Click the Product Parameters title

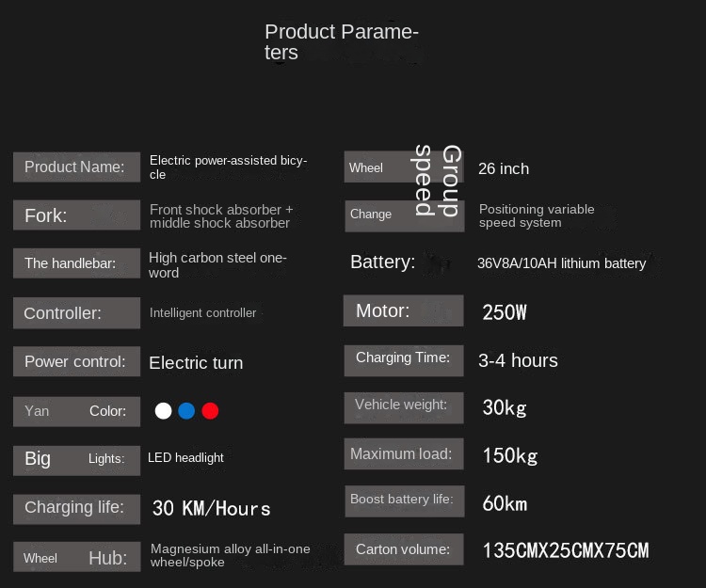point(341,42)
